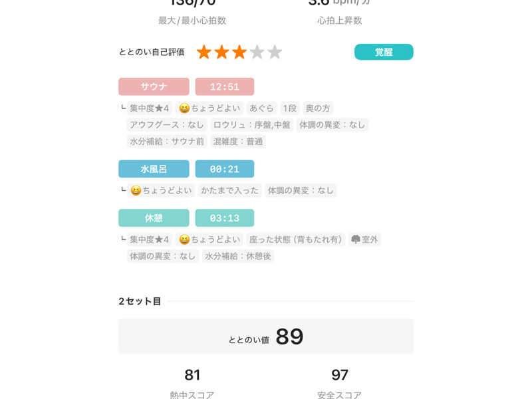Screen dimensions: 532x399
Task: Click the green 休憩 section label
Action: (x=154, y=218)
